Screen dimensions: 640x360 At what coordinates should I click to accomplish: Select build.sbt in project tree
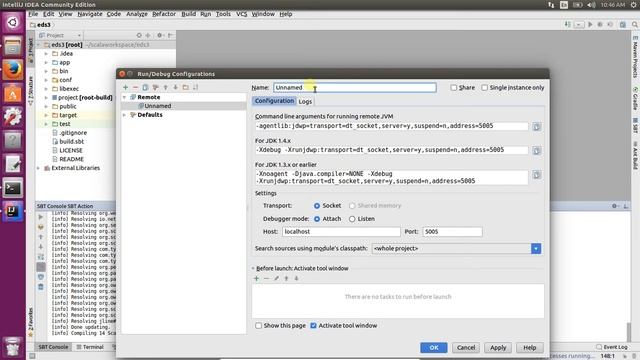(x=71, y=142)
